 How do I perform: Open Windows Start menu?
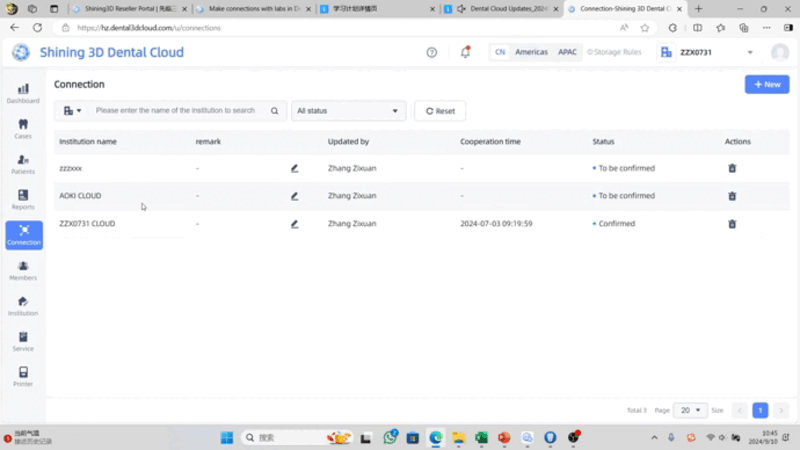tap(227, 437)
